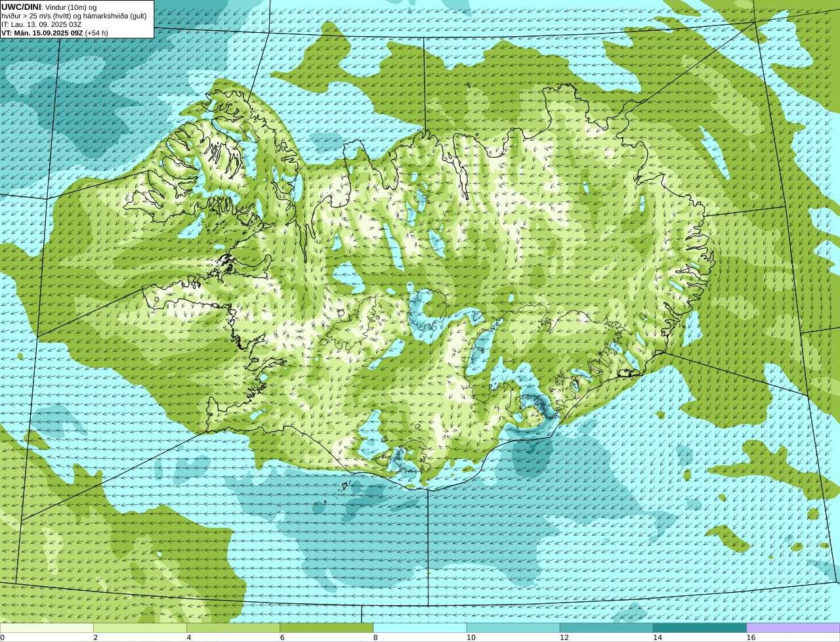This screenshot has height=642, width=840.
Task: Click the scale label '12'
Action: pos(564,637)
